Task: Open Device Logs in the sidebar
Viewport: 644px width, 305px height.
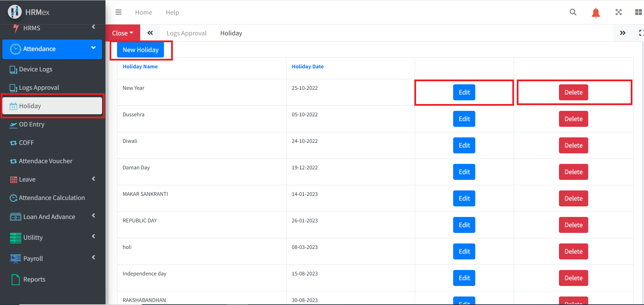Action: click(35, 69)
